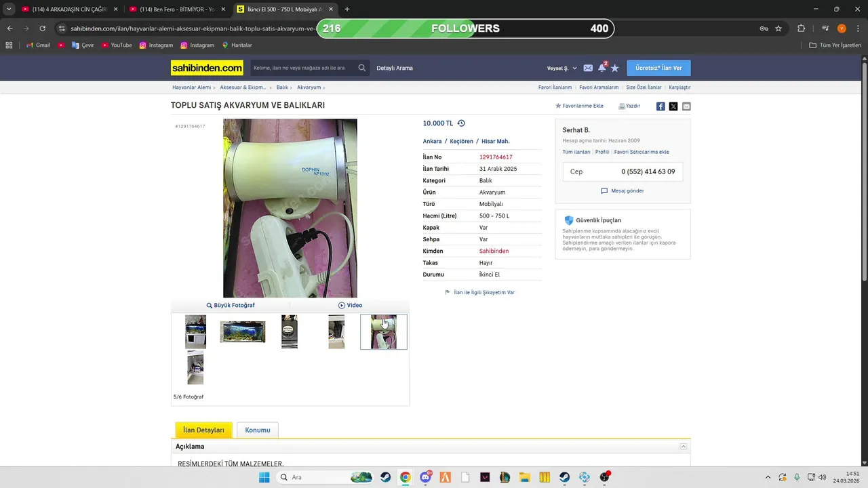Open the notifications bell icon
Image resolution: width=868 pixels, height=488 pixels.
point(601,68)
